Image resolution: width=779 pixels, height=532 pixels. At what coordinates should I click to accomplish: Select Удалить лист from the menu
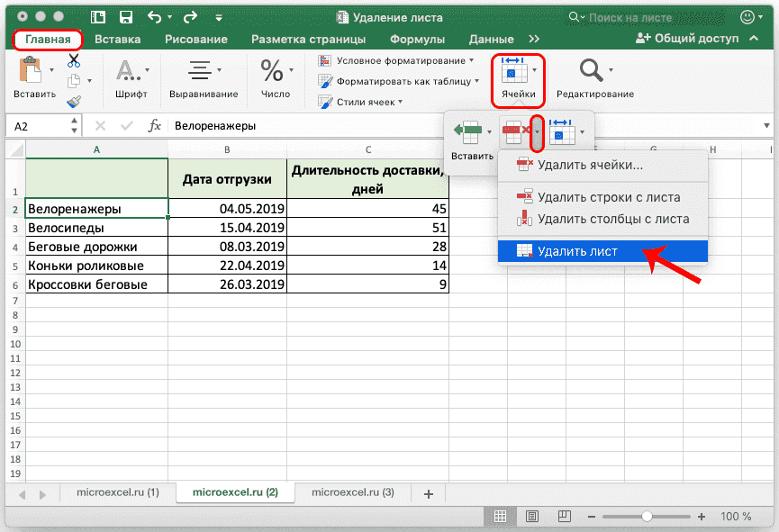click(x=576, y=251)
